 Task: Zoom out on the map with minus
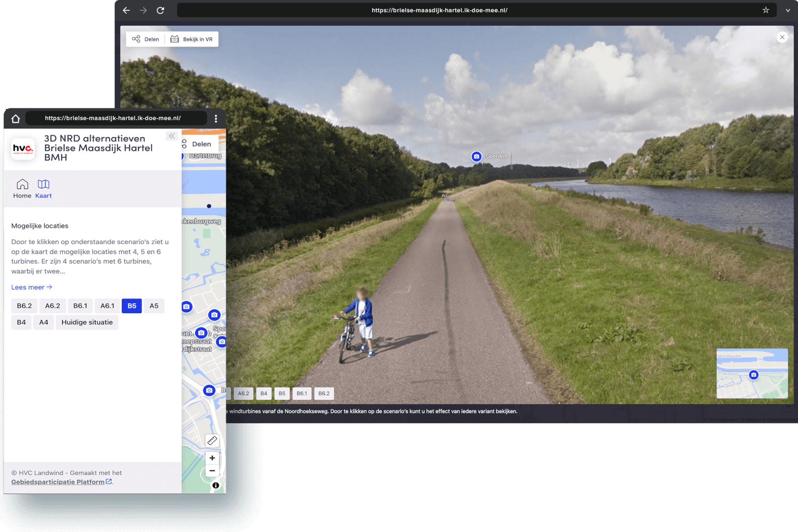212,471
